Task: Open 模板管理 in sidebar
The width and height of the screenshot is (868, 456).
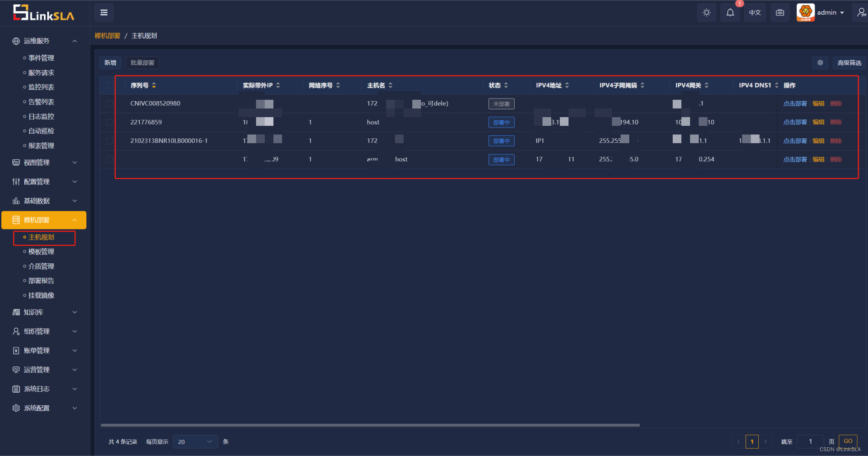Action: click(41, 252)
